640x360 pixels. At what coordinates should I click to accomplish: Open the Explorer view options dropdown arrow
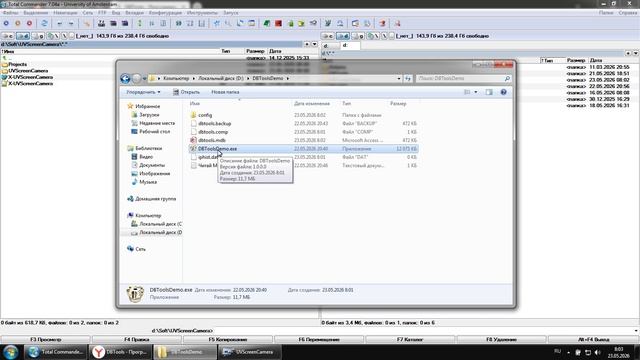click(x=476, y=92)
